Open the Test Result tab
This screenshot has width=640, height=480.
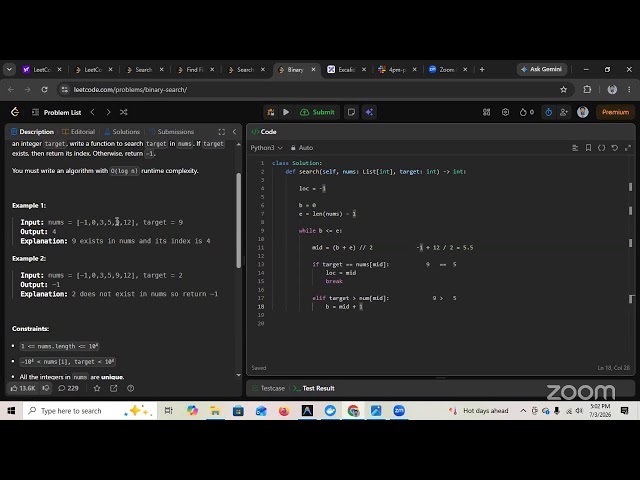[x=314, y=388]
